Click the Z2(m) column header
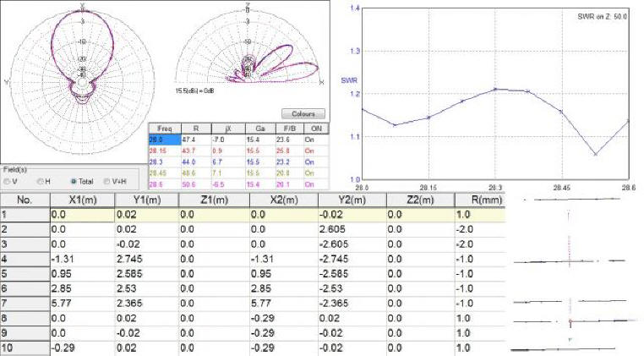Viewport: 644px width, 356px height. (x=420, y=200)
